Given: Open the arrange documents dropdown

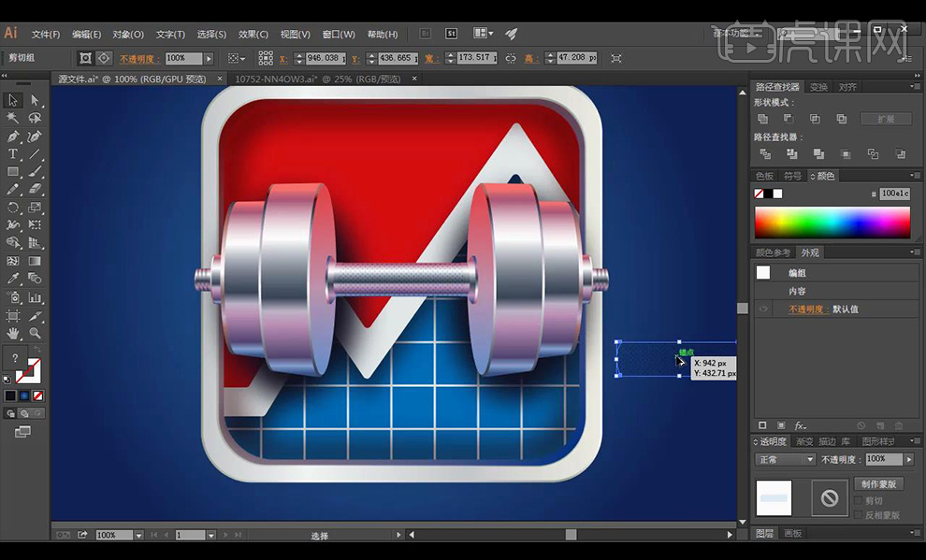Looking at the screenshot, I should [x=484, y=34].
